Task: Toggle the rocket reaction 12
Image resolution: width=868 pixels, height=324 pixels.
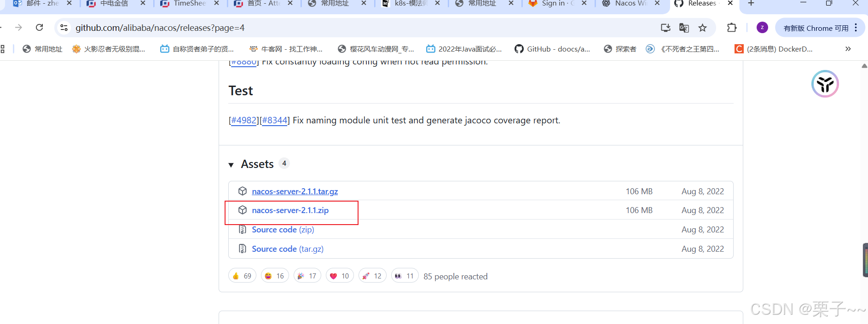Action: tap(372, 276)
